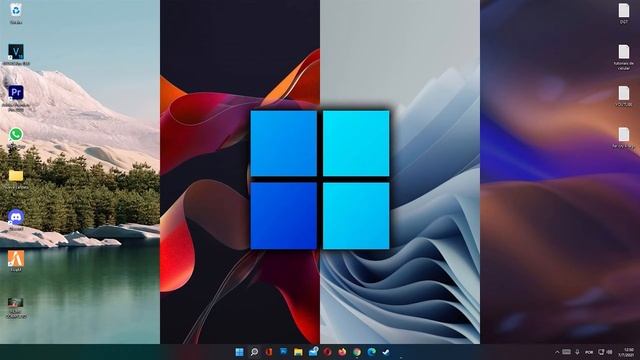
Task: Open the checkmark app on taskbar
Action: [x=386, y=352]
